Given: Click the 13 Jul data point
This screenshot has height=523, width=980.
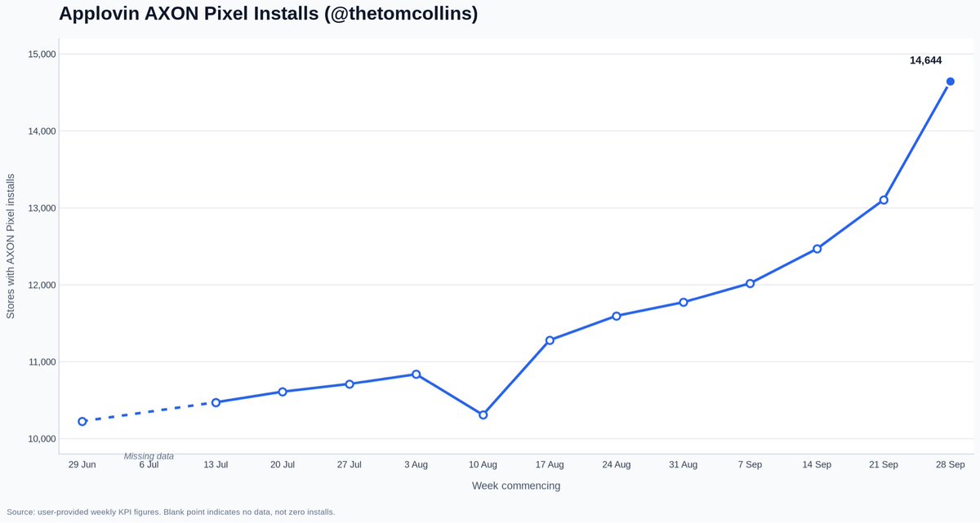Looking at the screenshot, I should (x=216, y=402).
